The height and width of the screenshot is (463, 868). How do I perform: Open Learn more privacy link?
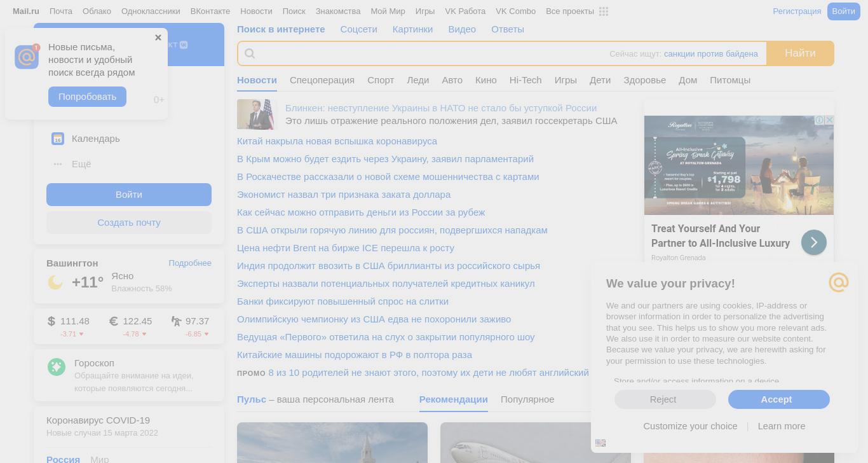tap(782, 426)
